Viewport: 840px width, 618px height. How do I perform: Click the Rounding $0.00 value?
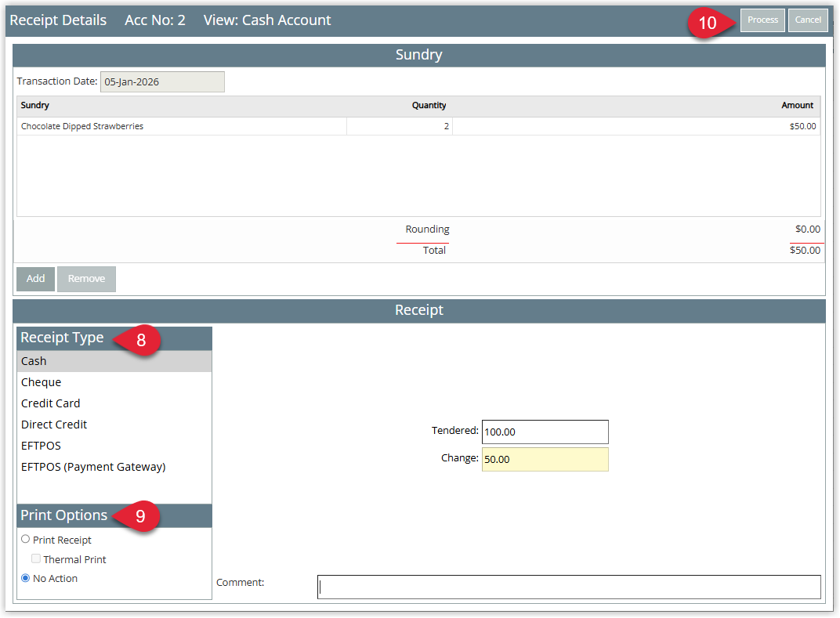point(807,229)
